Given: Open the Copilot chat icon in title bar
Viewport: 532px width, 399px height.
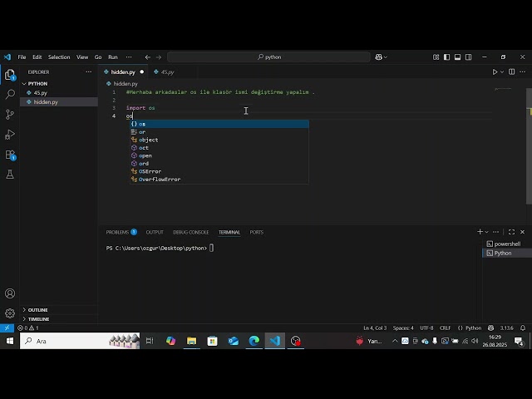Looking at the screenshot, I should click(379, 57).
